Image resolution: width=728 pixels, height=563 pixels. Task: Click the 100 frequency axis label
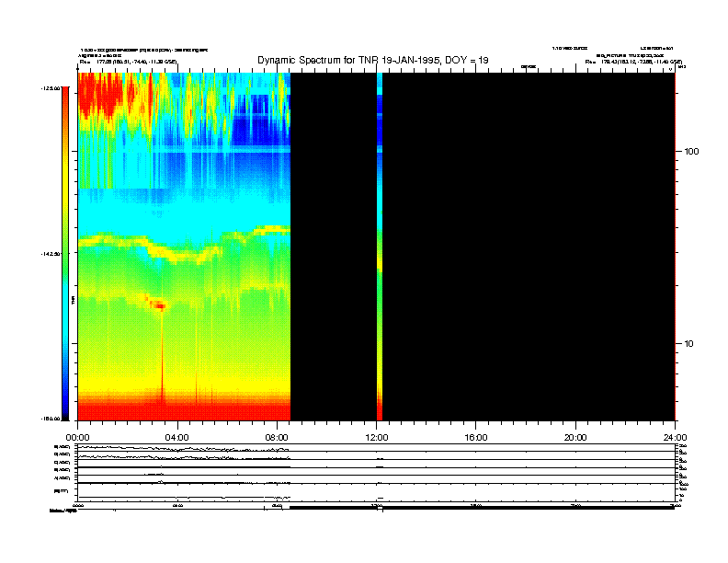pos(691,152)
